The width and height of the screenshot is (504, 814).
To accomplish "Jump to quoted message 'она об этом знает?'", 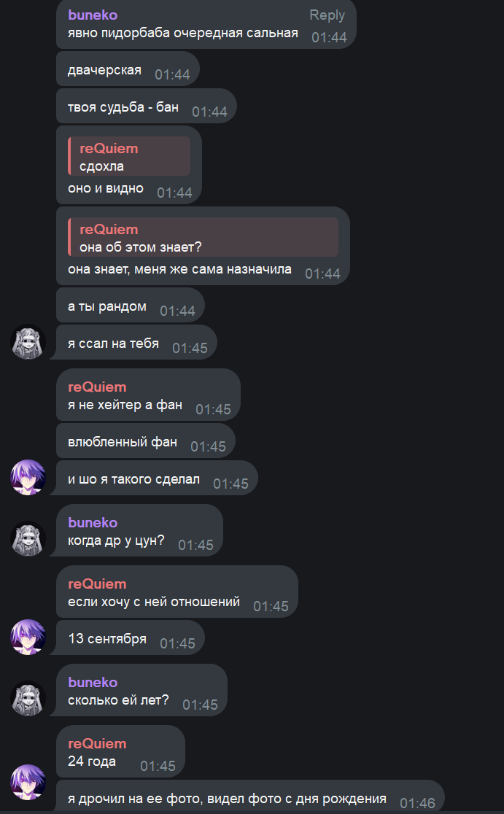I will pos(203,237).
